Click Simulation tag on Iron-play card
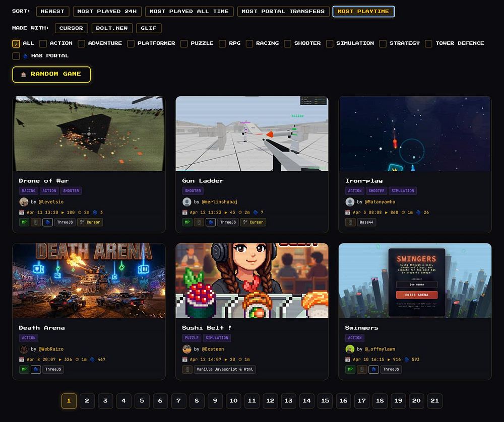 point(403,191)
